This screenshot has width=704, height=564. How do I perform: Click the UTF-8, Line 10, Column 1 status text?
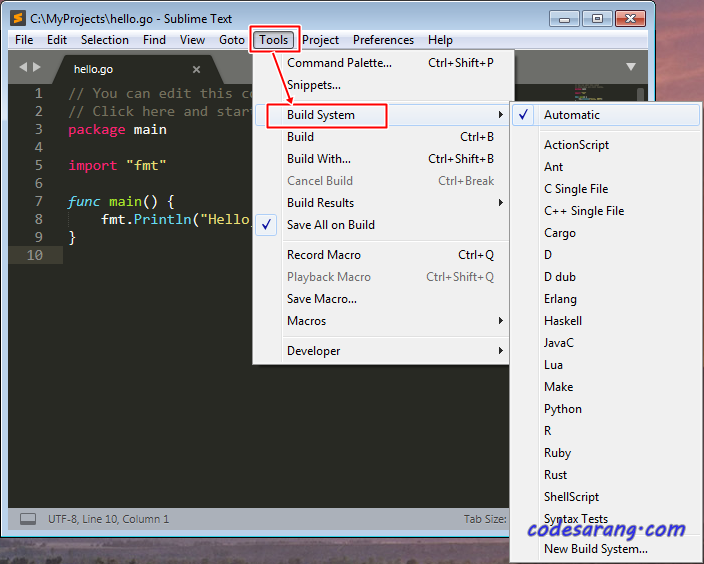(108, 519)
